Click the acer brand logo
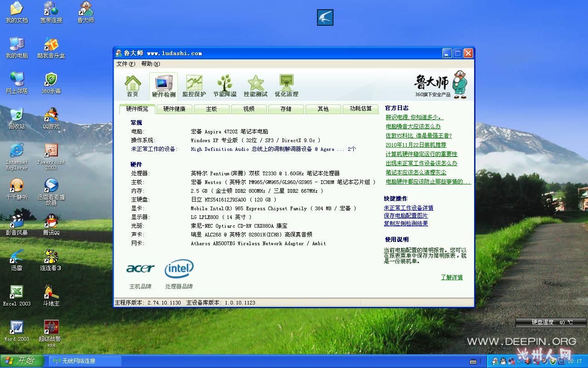Viewport: 588px width, 368px height. 140,268
